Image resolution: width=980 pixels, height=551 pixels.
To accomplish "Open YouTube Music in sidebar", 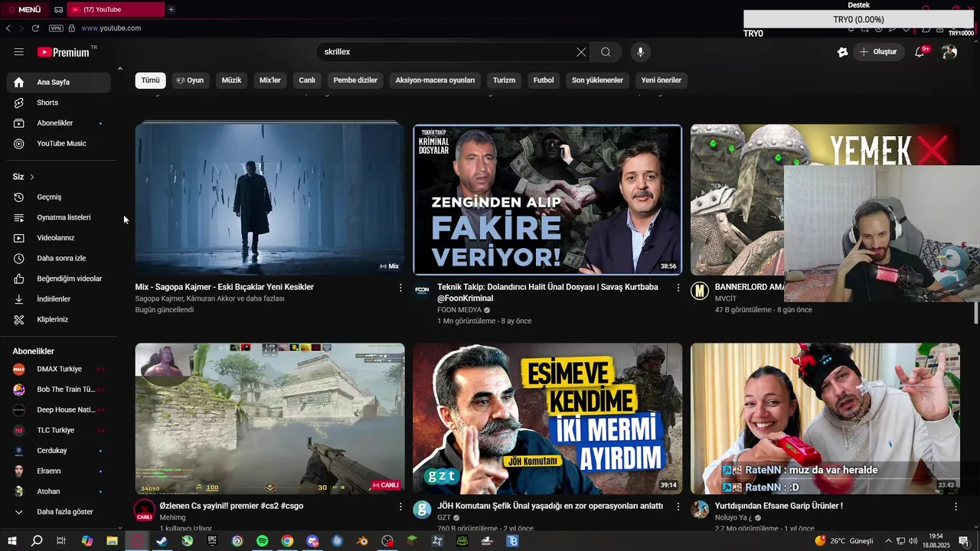I will 58,144.
